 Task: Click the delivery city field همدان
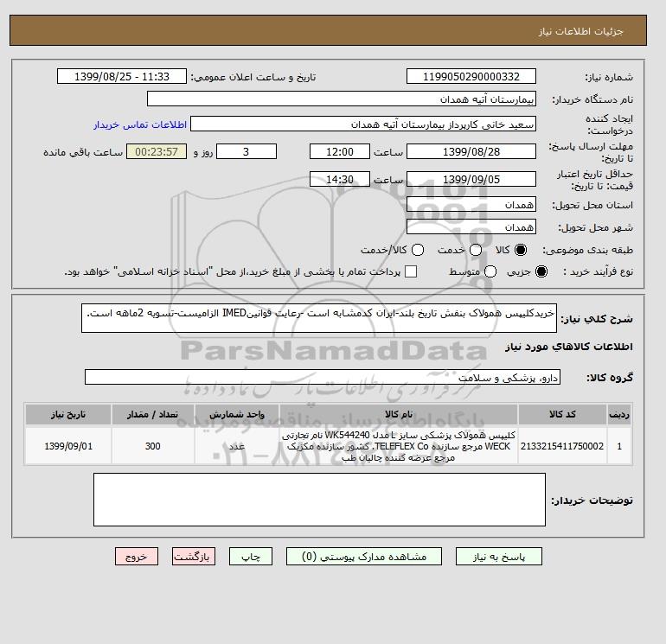point(471,227)
